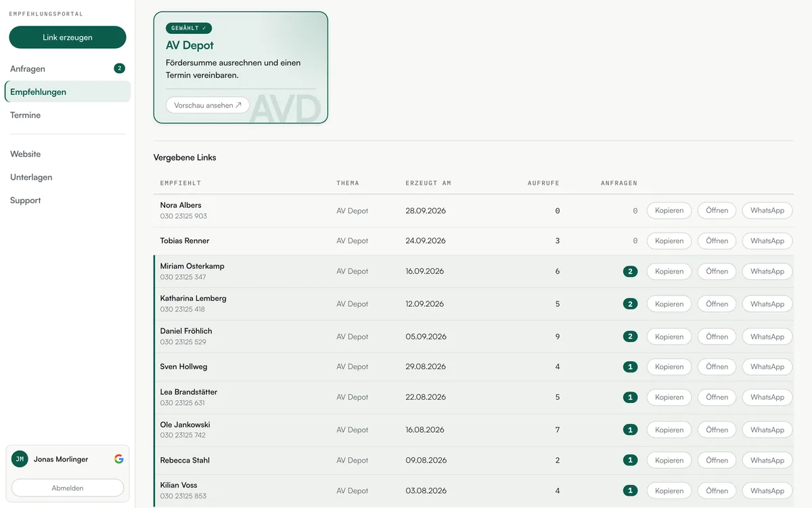
Task: Click the Aufrufe column header
Action: coord(543,184)
